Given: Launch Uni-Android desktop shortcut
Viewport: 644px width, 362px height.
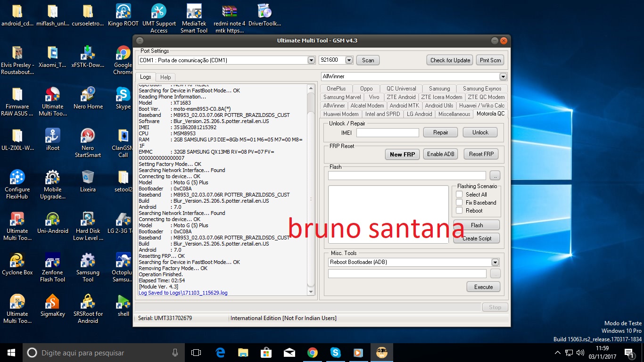Looking at the screenshot, I should pyautogui.click(x=53, y=223).
